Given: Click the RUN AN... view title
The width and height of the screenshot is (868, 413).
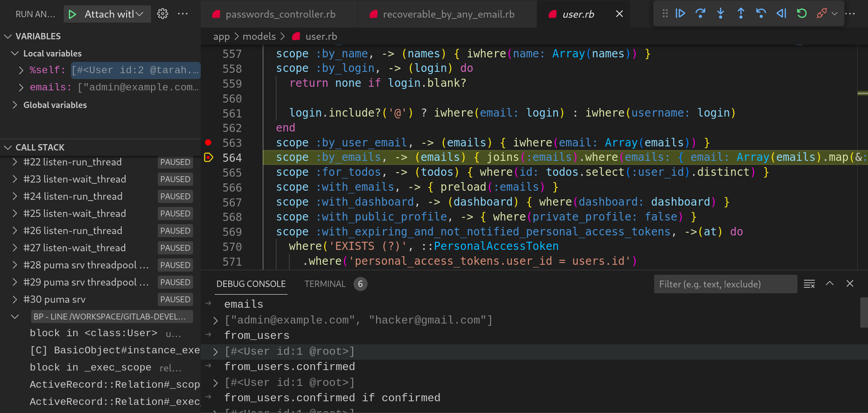Looking at the screenshot, I should 35,14.
